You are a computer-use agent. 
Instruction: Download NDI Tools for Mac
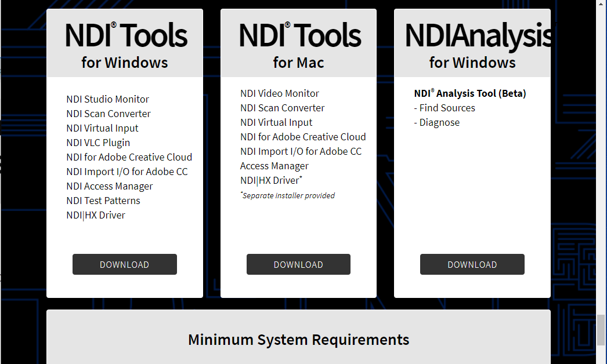(x=298, y=264)
